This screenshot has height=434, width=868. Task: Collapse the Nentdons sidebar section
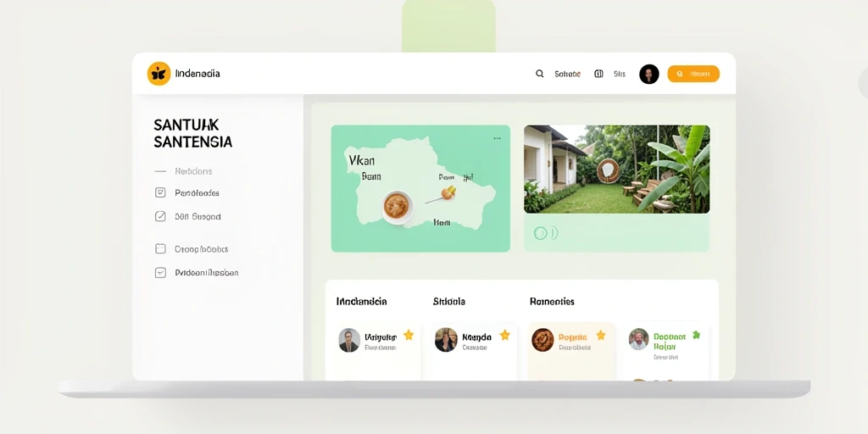pyautogui.click(x=160, y=171)
